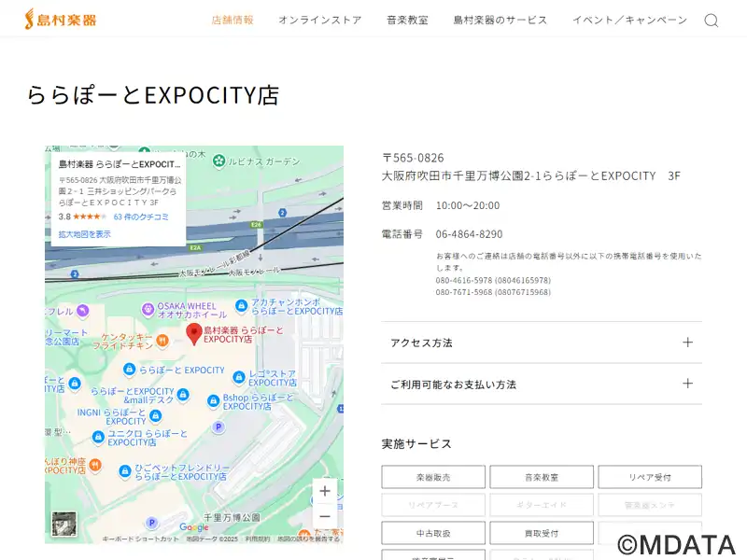Click the ひごペットフレンドリー shopping marker
The width and height of the screenshot is (747, 560).
click(x=125, y=471)
